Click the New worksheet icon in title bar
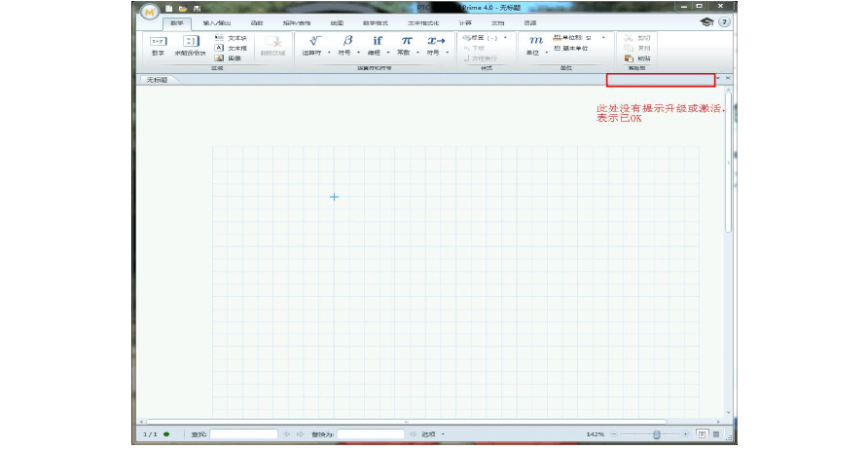Image resolution: width=868 pixels, height=450 pixels. (169, 9)
